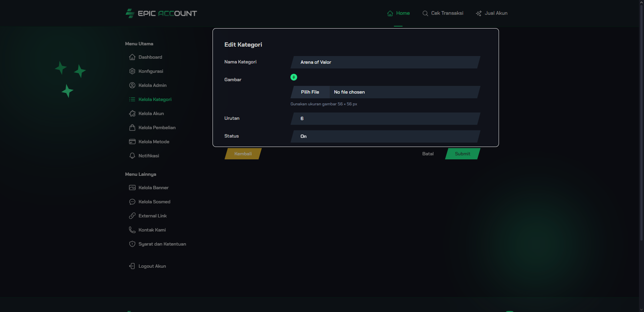Click the Kelola Sosmed chat icon
Viewport: 644px width, 312px height.
132,202
